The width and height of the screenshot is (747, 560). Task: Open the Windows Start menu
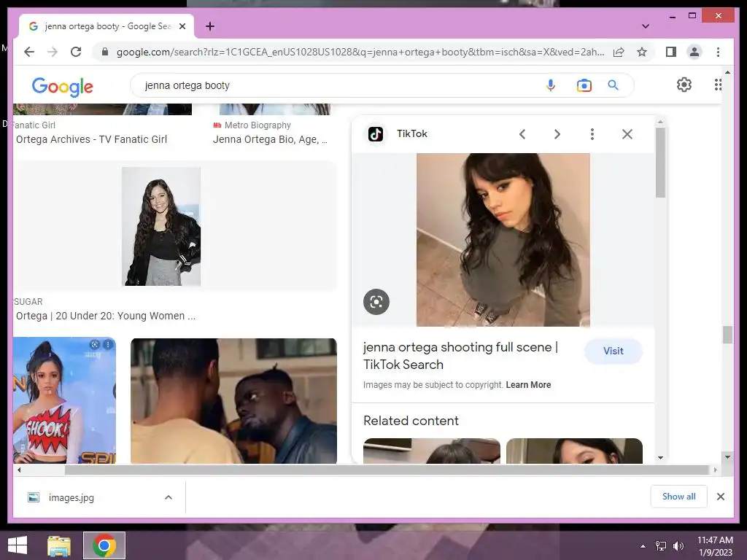[18, 545]
